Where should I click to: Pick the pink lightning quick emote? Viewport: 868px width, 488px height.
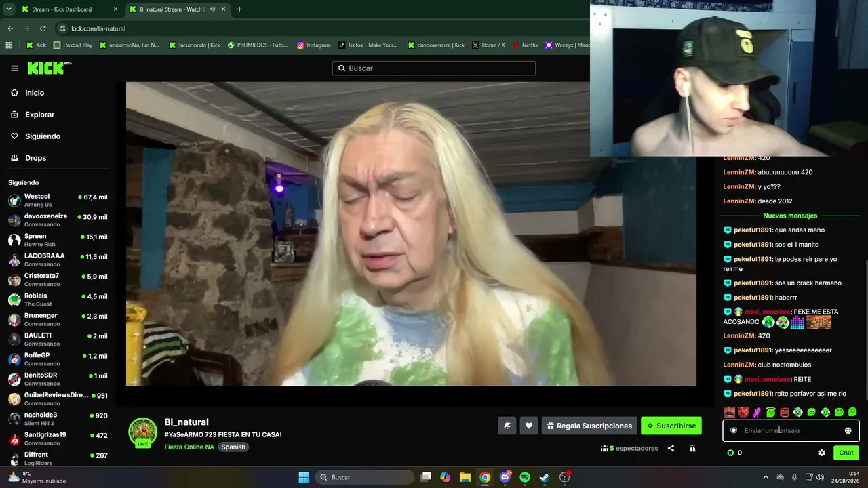pos(757,412)
